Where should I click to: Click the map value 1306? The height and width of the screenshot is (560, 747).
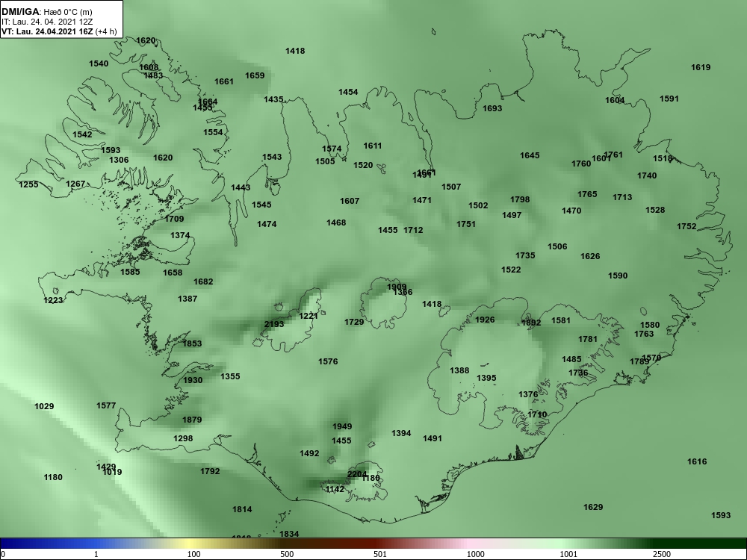coord(119,160)
